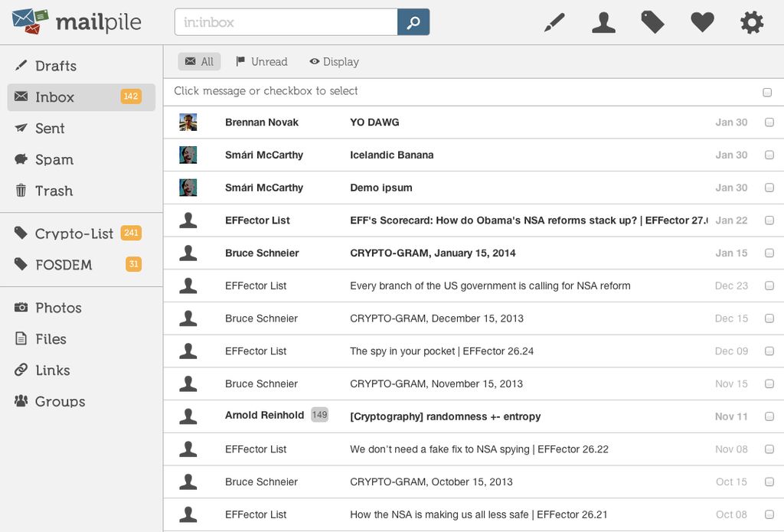Open the Links section in the sidebar
The width and height of the screenshot is (784, 532).
click(52, 370)
